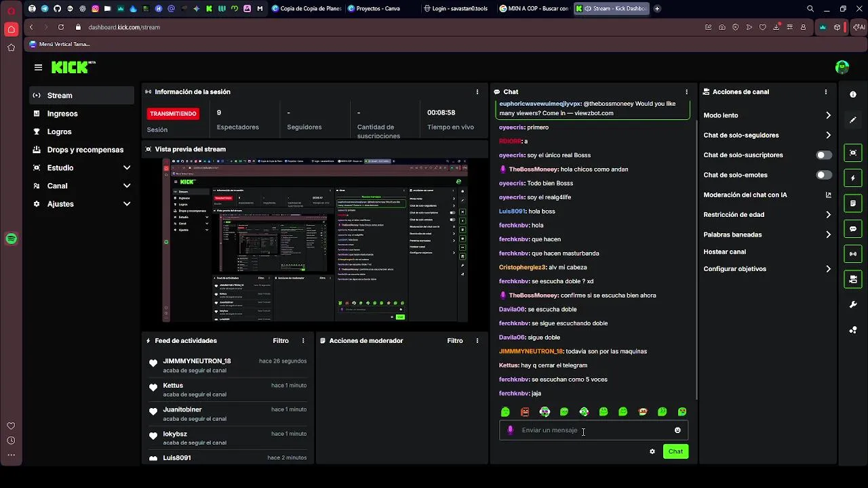Go to Ingresos in the sidebar
868x488 pixels.
[83, 114]
